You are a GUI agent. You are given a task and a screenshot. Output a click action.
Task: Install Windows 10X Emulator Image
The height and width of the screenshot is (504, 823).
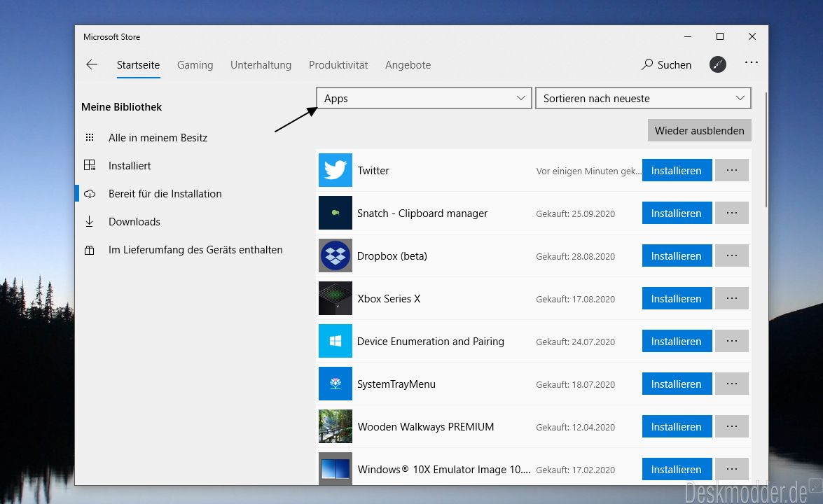click(677, 469)
